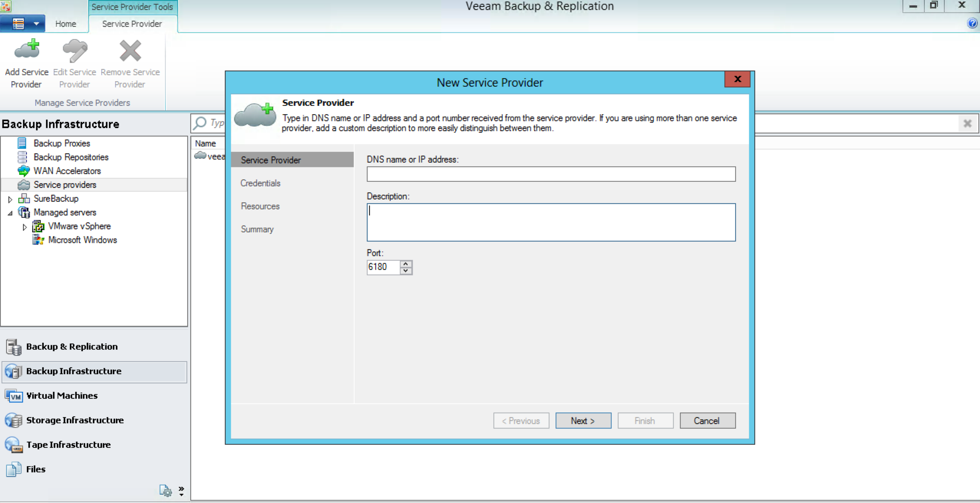Collapse the Managed servers node
Screen dimensions: 980x503
pos(10,213)
